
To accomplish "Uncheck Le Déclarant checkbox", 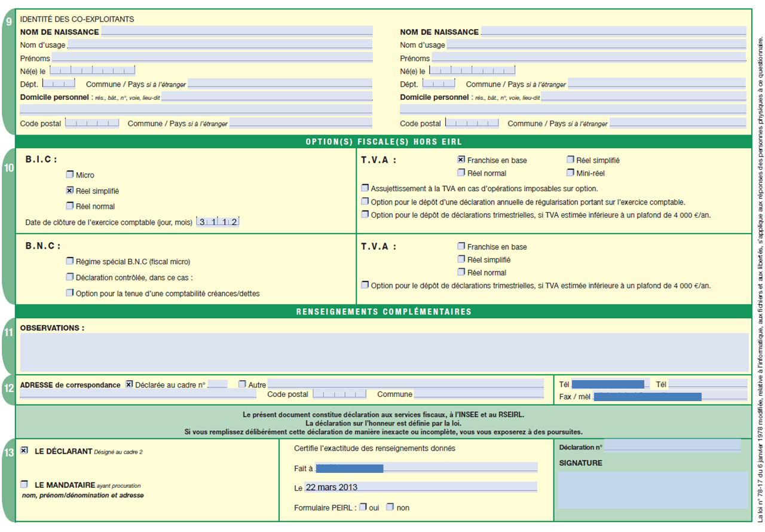I will (24, 451).
